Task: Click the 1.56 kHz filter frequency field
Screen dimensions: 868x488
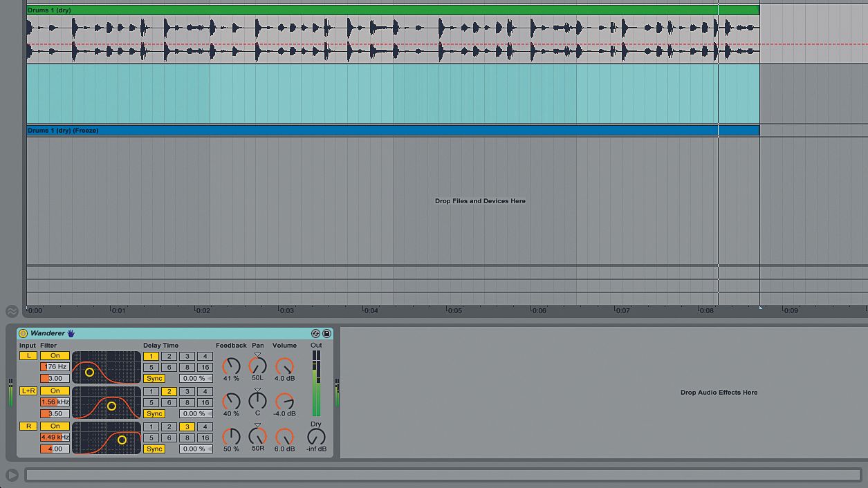Action: (55, 402)
